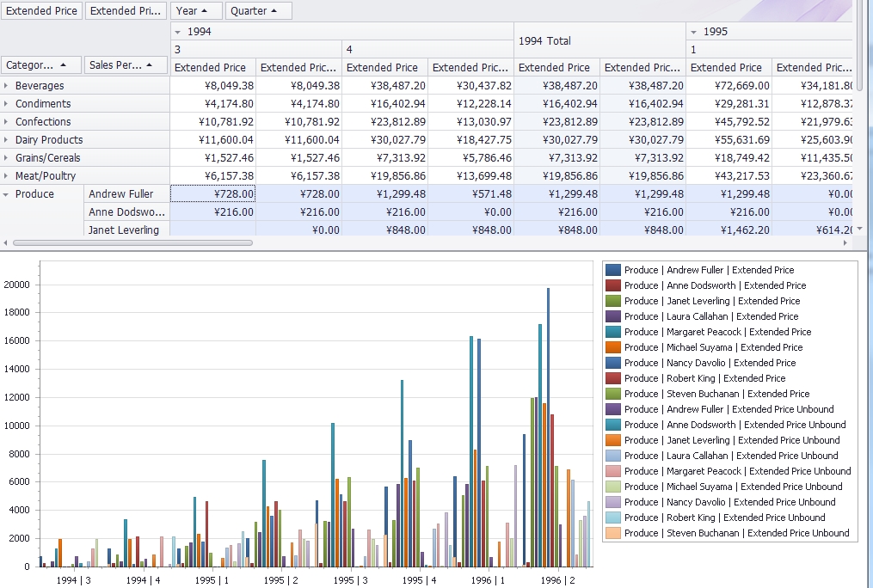The width and height of the screenshot is (873, 588).
Task: Click Meat/Poultry ¥43,217.53 cell
Action: [x=729, y=175]
